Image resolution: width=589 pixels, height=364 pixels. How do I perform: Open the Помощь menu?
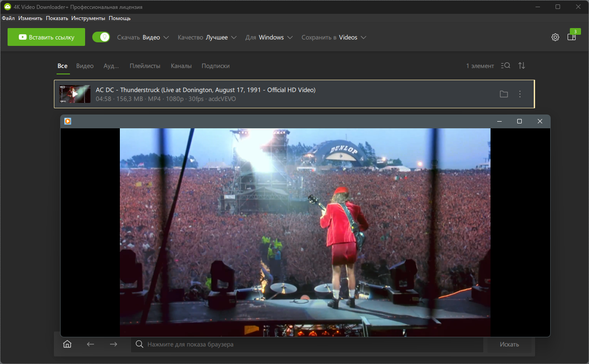coord(120,18)
